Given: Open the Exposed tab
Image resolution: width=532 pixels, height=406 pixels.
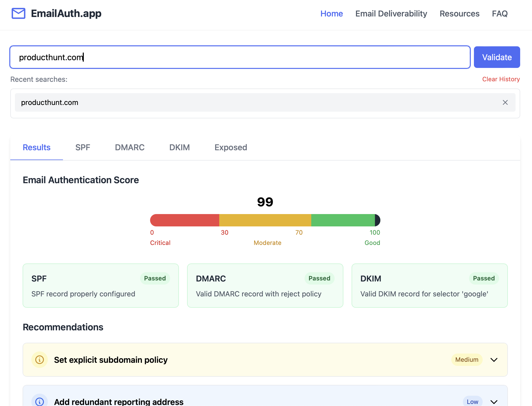Looking at the screenshot, I should click(231, 147).
